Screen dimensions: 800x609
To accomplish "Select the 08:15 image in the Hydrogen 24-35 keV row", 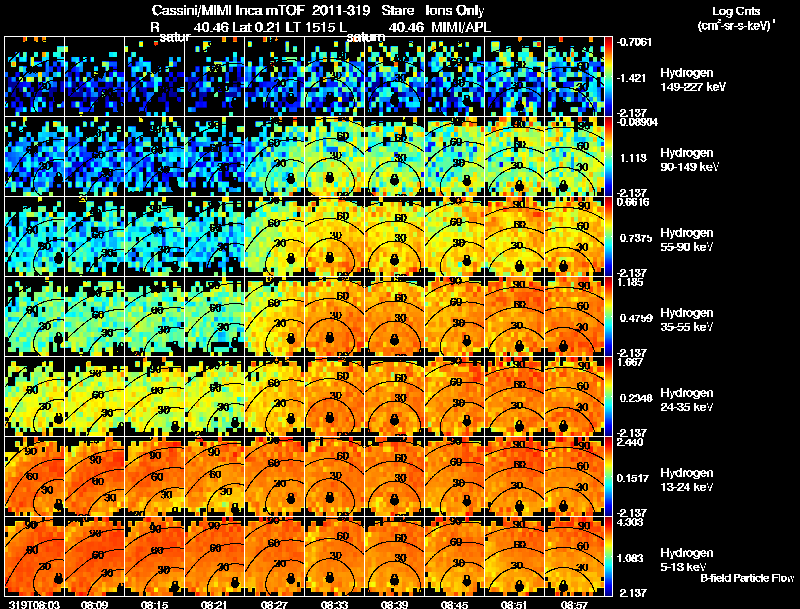I will click(x=155, y=396).
